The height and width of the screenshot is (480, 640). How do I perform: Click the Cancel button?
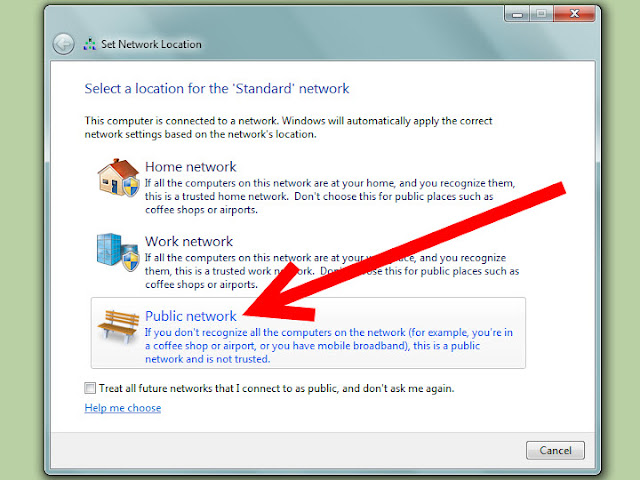pos(555,450)
